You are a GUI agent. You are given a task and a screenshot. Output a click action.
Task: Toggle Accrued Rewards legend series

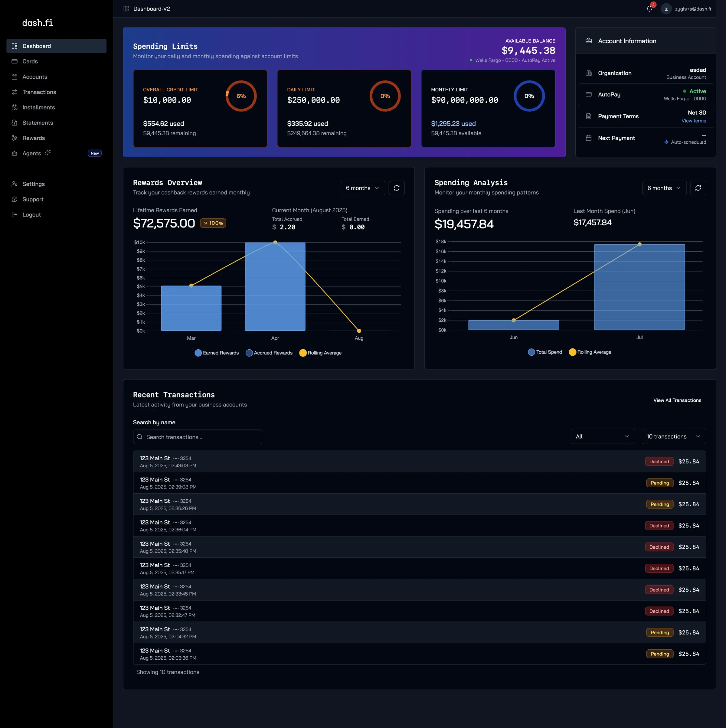(x=269, y=353)
